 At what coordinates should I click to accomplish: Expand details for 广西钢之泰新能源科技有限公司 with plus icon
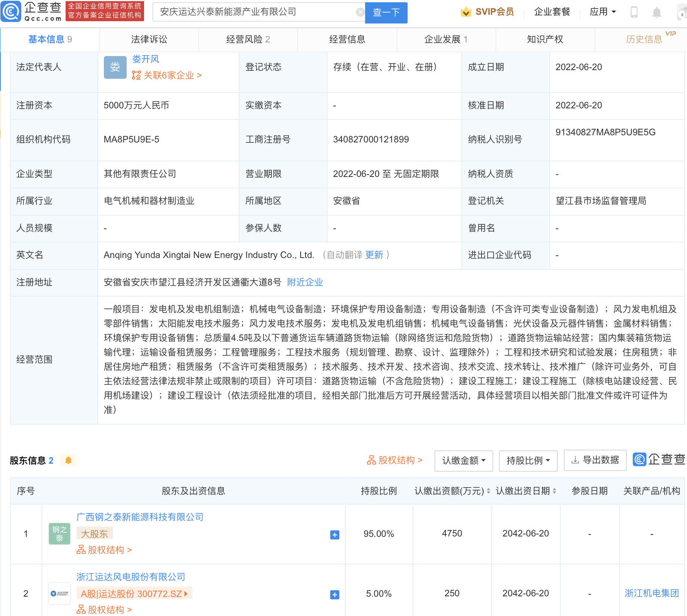point(335,535)
